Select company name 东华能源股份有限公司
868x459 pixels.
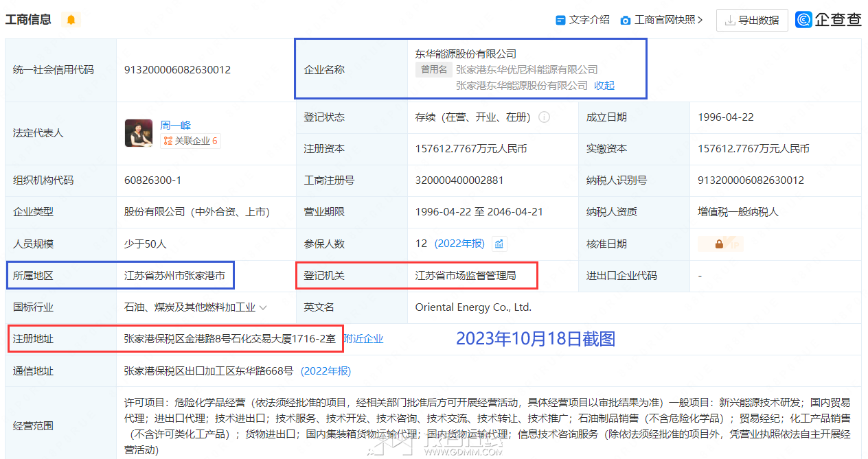(466, 54)
